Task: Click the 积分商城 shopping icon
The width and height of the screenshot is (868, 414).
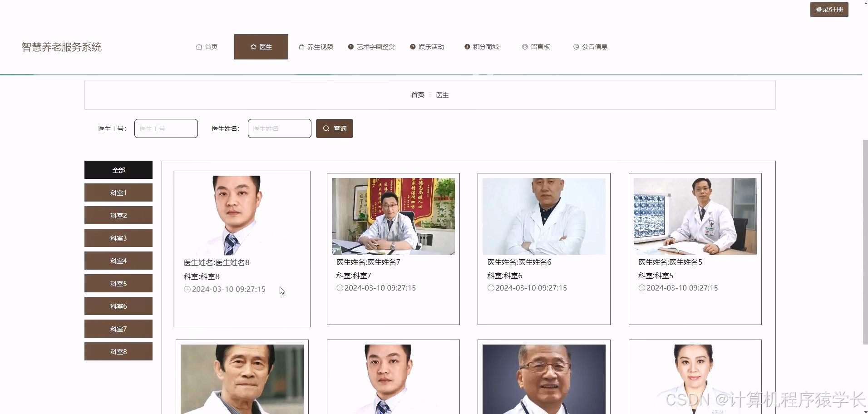Action: [466, 46]
